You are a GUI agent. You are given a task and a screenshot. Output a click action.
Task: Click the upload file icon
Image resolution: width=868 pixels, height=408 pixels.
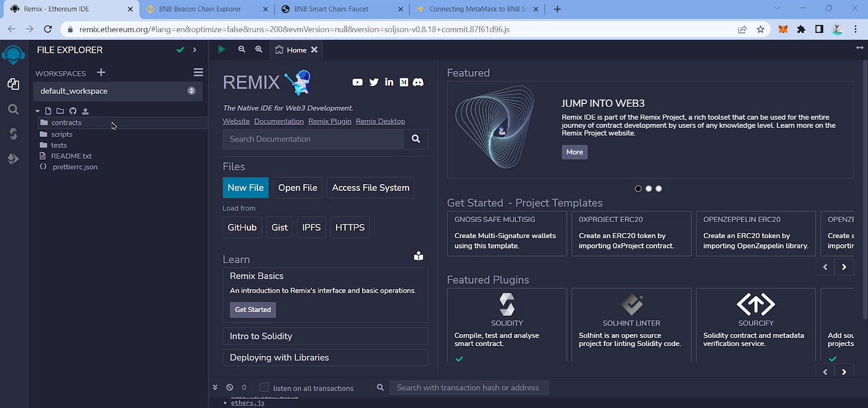[85, 111]
